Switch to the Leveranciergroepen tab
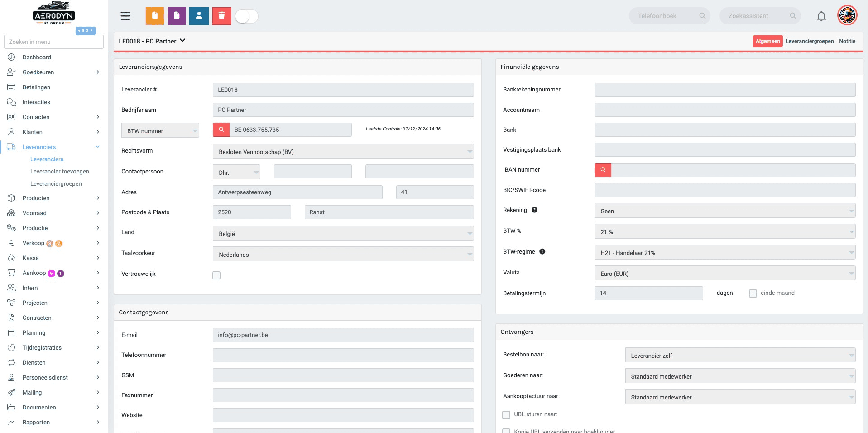This screenshot has width=868, height=433. click(810, 41)
